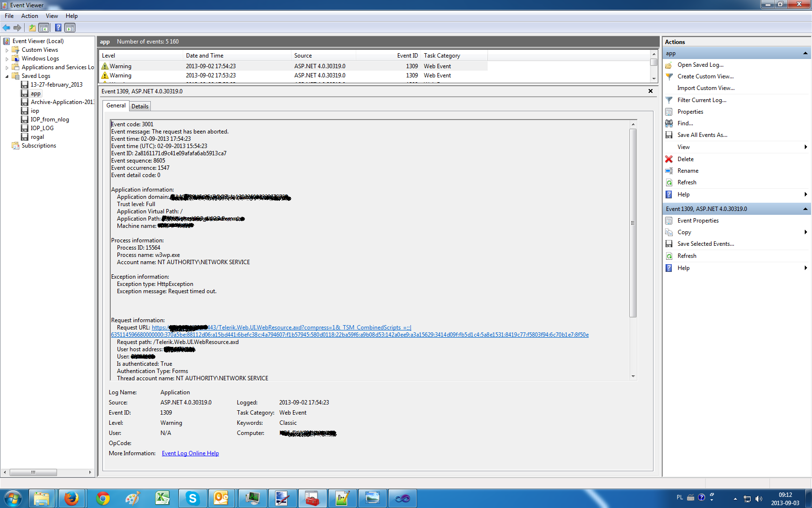Click Show/Hide Action Pane toolbar icon
This screenshot has height=508, width=812.
point(70,28)
